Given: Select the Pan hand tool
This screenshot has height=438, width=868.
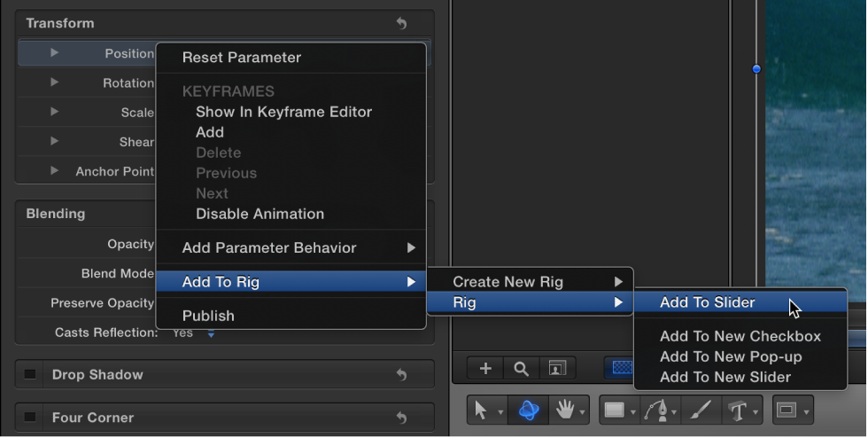Looking at the screenshot, I should 565,411.
